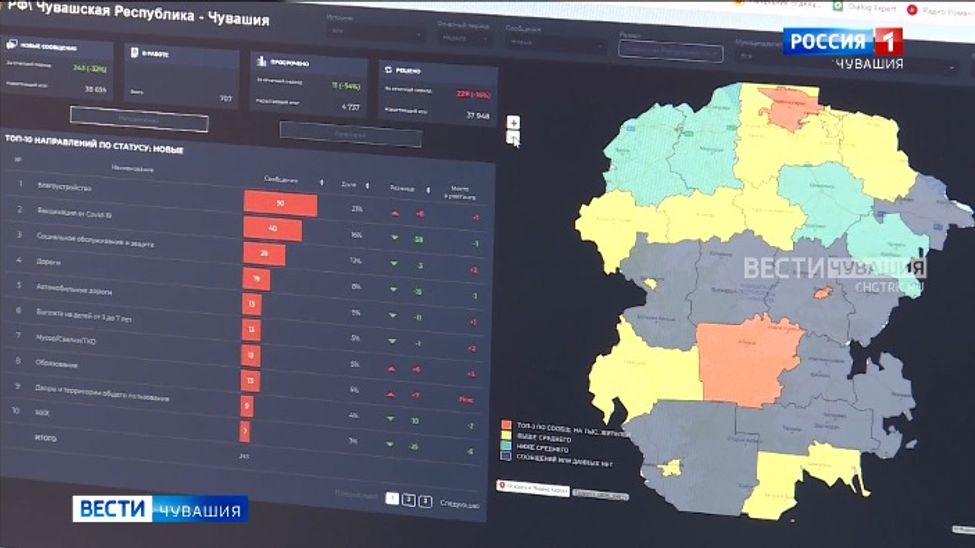Click the map zoom-out minus button

(x=514, y=138)
